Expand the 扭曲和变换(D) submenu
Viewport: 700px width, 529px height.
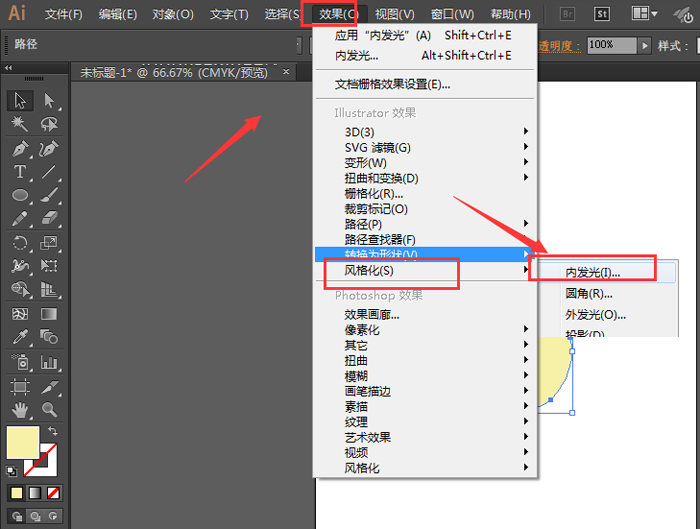(425, 178)
